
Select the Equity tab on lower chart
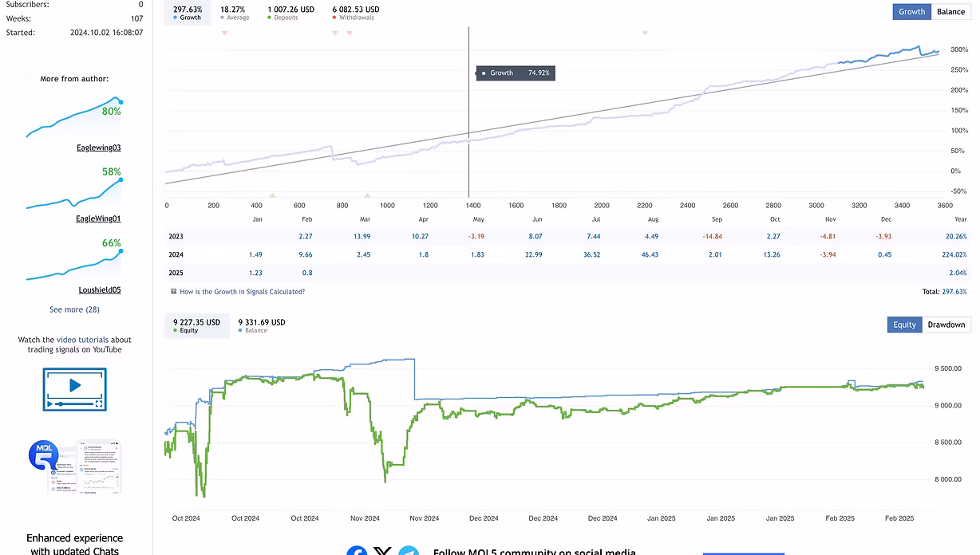pos(904,325)
